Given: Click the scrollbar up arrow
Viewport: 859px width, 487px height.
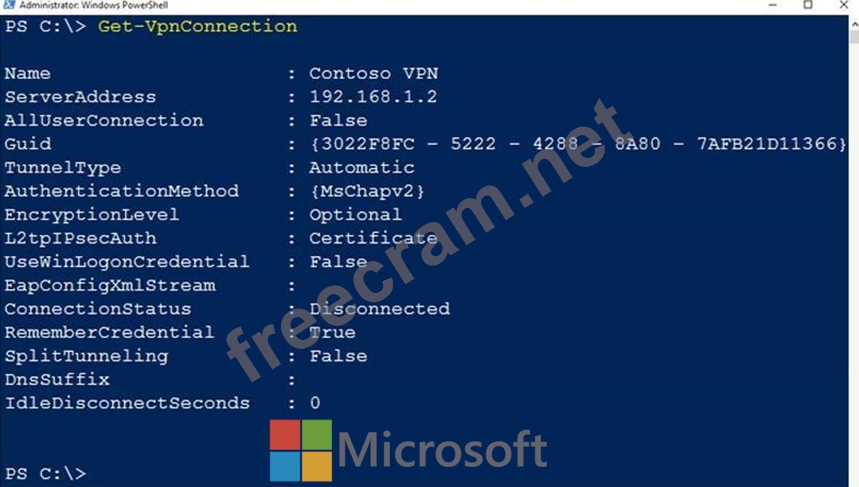Looking at the screenshot, I should tap(854, 24).
